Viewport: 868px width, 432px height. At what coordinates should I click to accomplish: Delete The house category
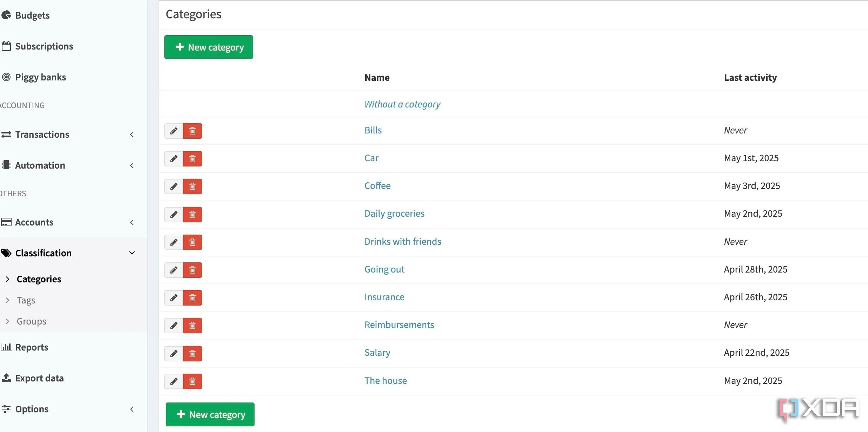[x=192, y=381]
